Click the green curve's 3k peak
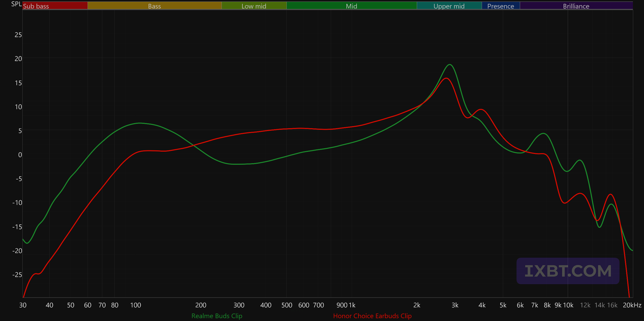This screenshot has width=644, height=321. pos(450,65)
